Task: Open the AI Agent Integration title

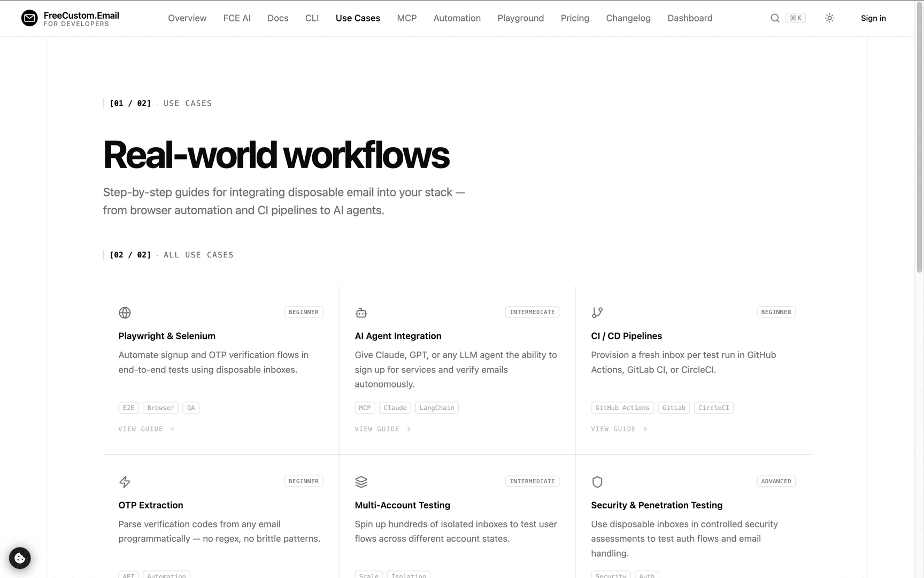Action: (398, 336)
